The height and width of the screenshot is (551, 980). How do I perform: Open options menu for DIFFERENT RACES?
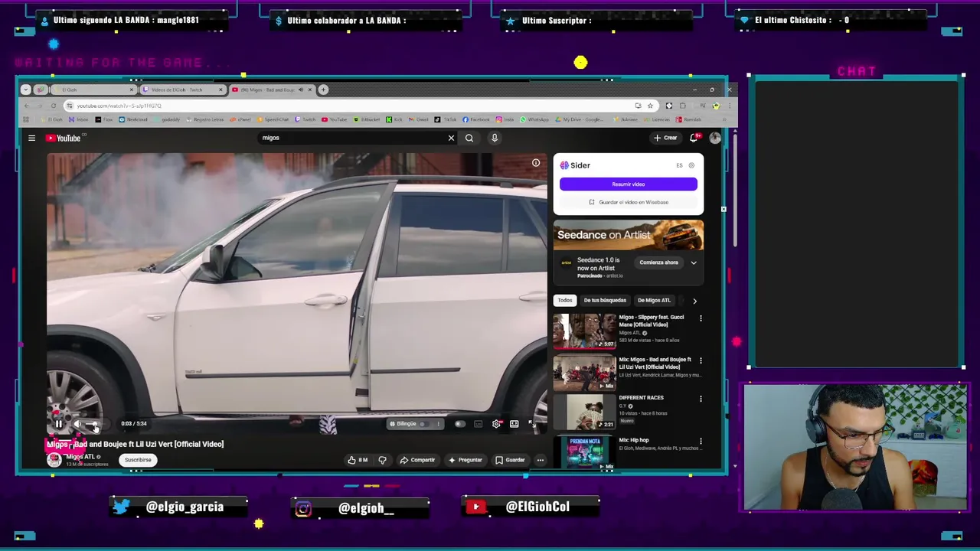(700, 399)
